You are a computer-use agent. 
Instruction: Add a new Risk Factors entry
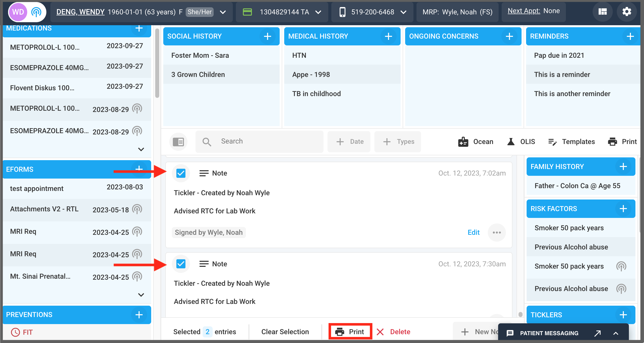pos(623,209)
